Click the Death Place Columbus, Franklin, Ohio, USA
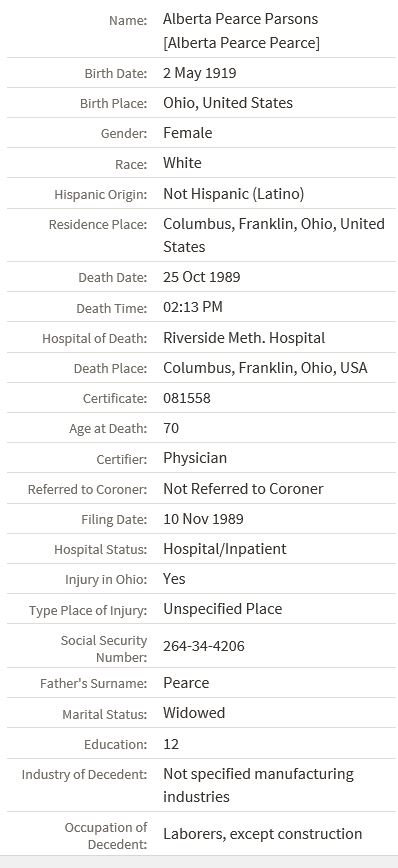Viewport: 398px width, 868px height. (265, 368)
